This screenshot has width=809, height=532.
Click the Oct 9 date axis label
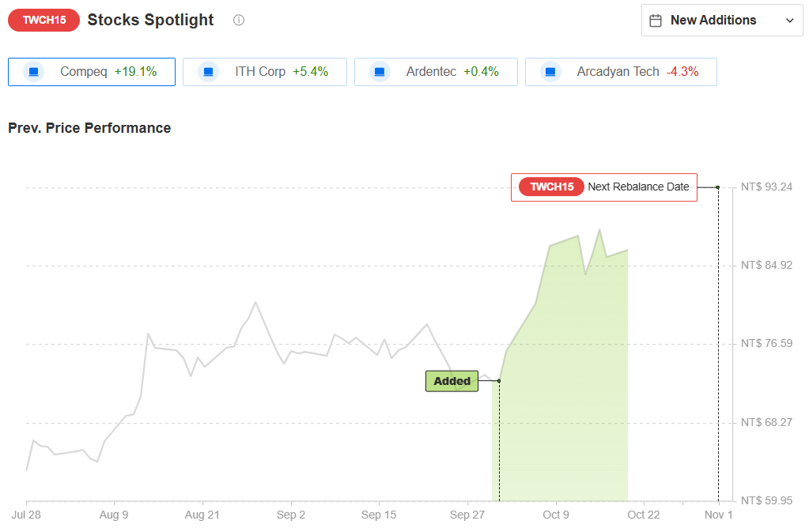pos(555,515)
